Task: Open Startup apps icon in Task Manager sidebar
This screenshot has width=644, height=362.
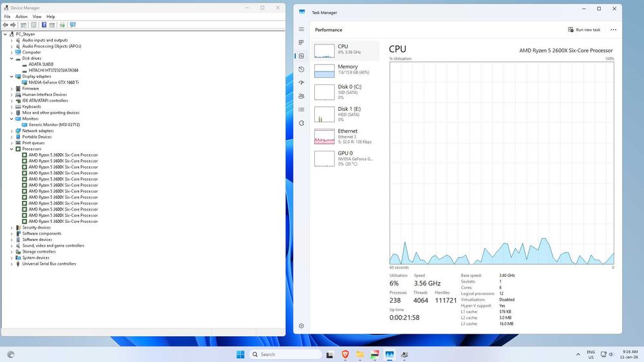Action: click(x=301, y=82)
